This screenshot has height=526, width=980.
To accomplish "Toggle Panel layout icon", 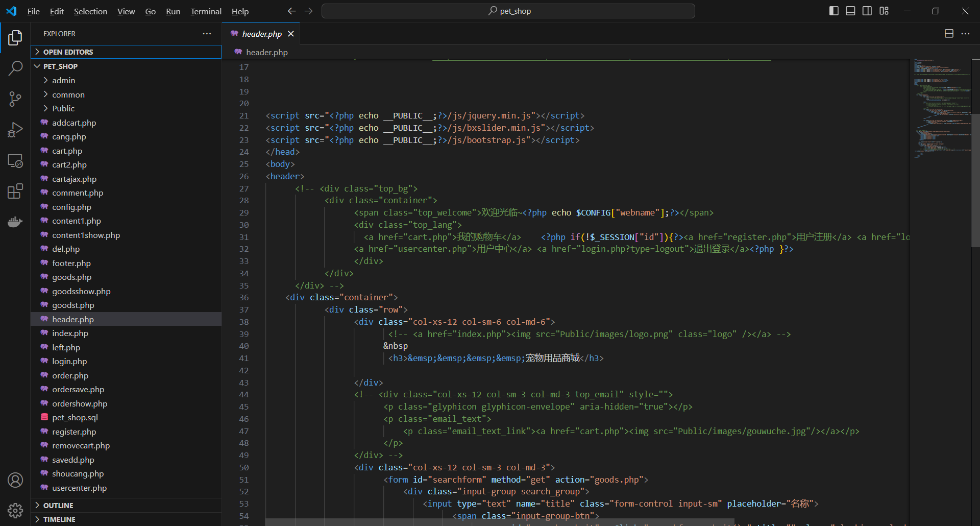I will (850, 11).
